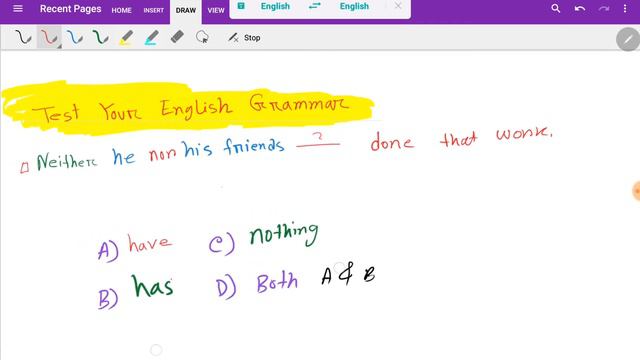
Task: Select the cyan highlighter
Action: pos(151,38)
